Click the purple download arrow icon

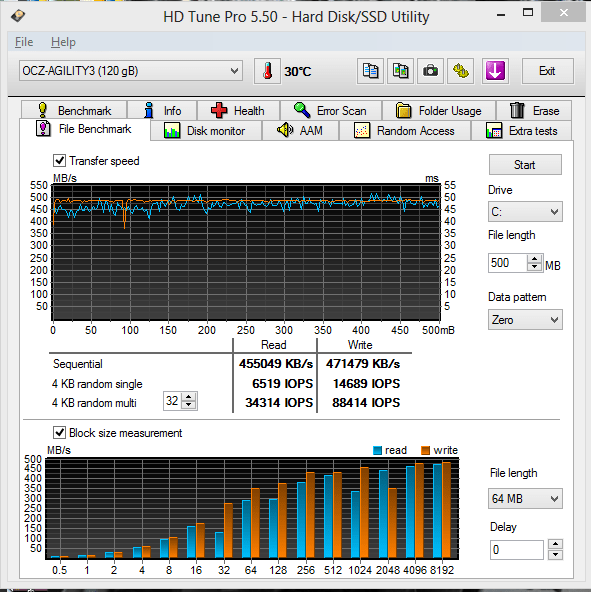495,71
